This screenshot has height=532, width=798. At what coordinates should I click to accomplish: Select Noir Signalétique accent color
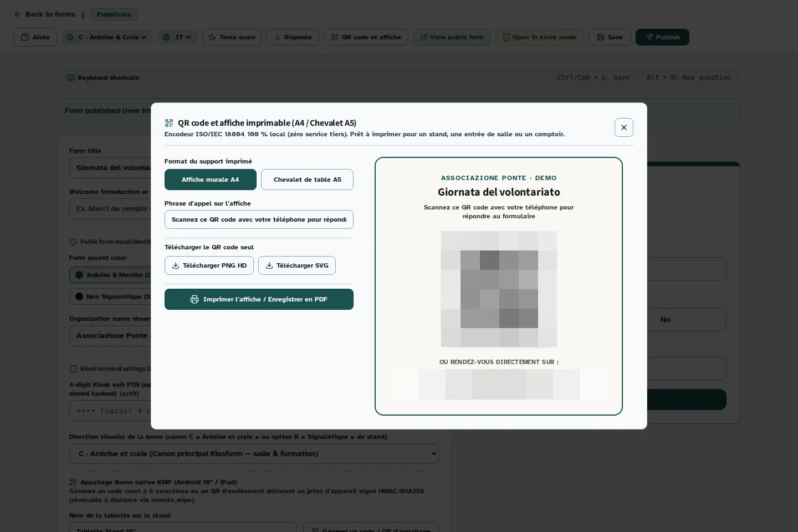(x=111, y=296)
